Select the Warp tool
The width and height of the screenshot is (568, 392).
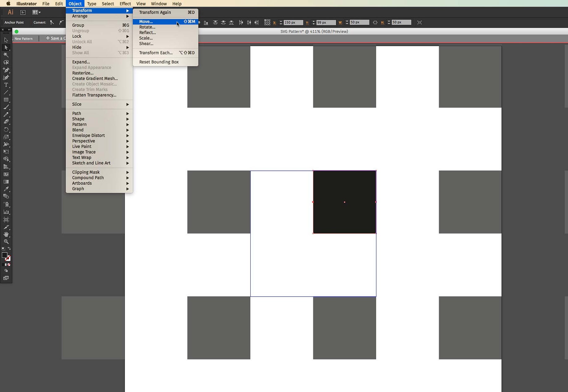(6, 144)
